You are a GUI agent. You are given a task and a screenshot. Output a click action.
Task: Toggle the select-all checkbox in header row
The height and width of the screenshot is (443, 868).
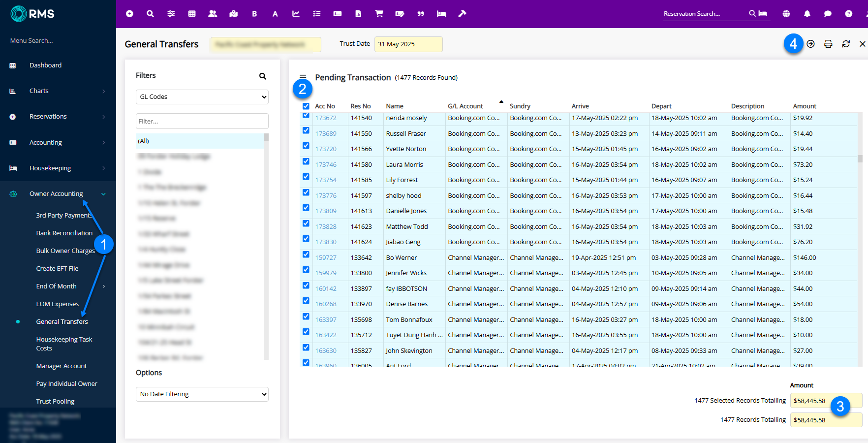[x=306, y=106]
